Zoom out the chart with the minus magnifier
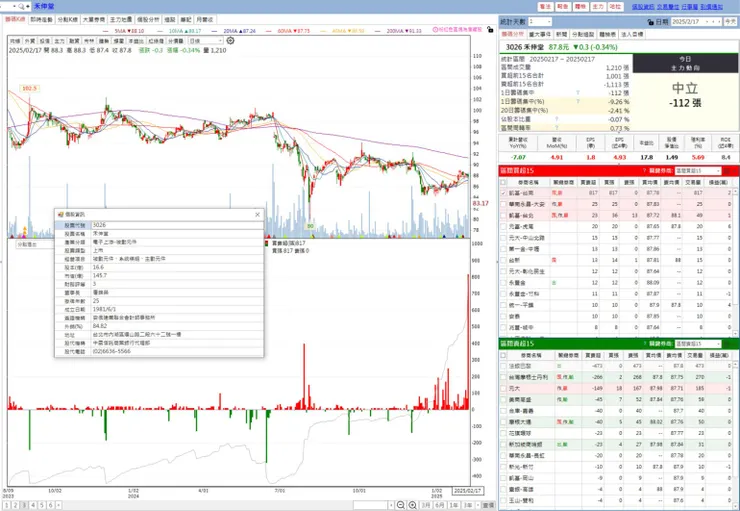This screenshot has height=511, width=740. (401, 505)
